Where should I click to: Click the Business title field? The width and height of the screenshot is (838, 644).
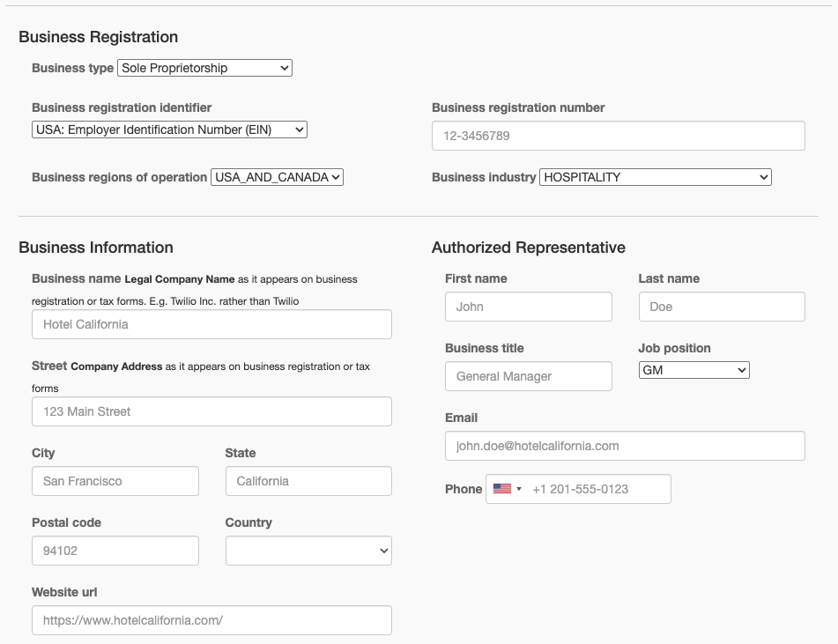[528, 376]
